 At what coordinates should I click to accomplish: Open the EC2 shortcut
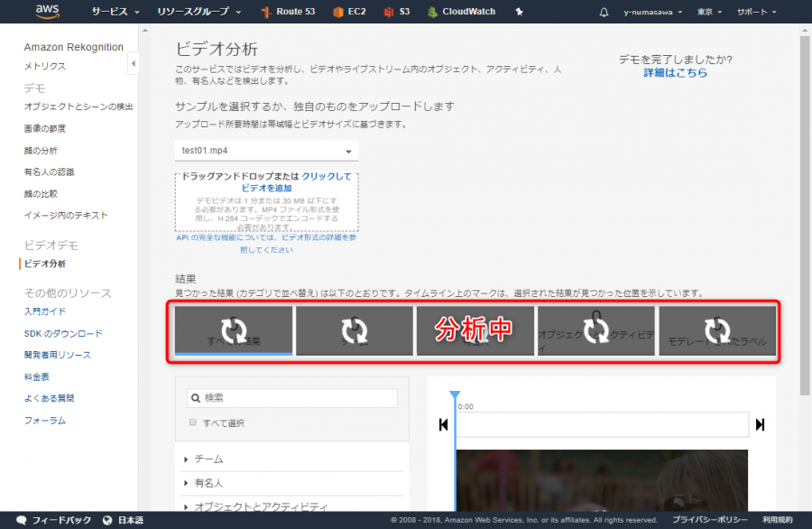(x=349, y=12)
